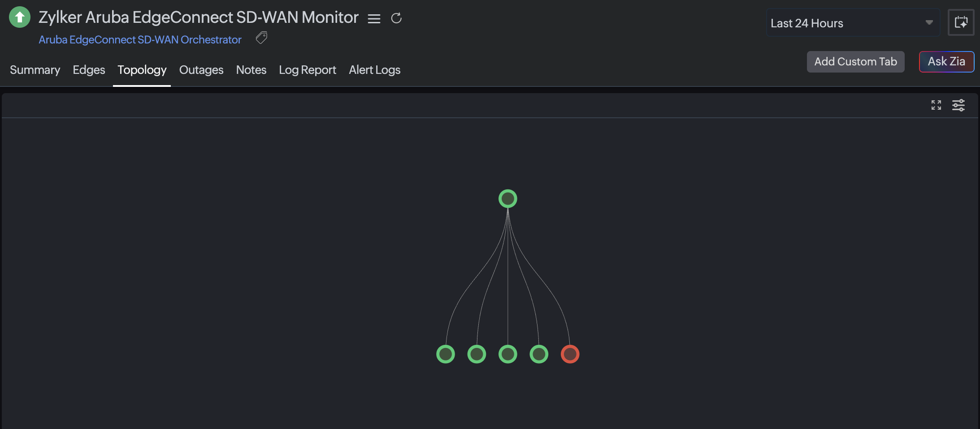
Task: Click the Ask Zia button
Action: point(947,62)
